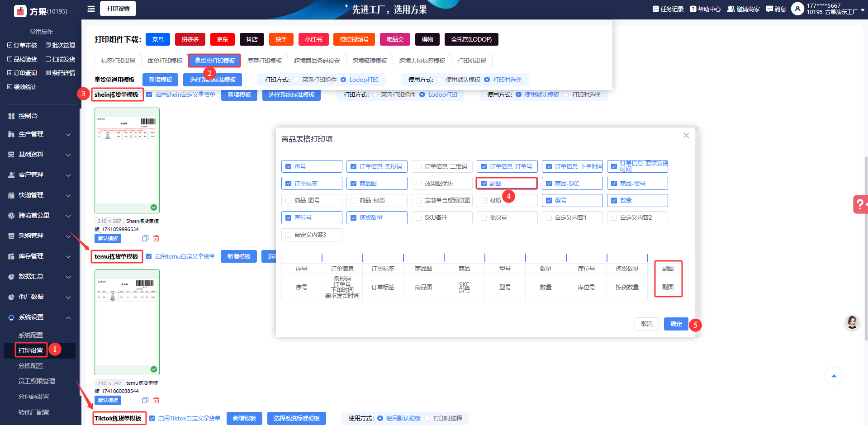Delete the Shein picking template with trash icon
The height and width of the screenshot is (425, 868).
click(156, 238)
